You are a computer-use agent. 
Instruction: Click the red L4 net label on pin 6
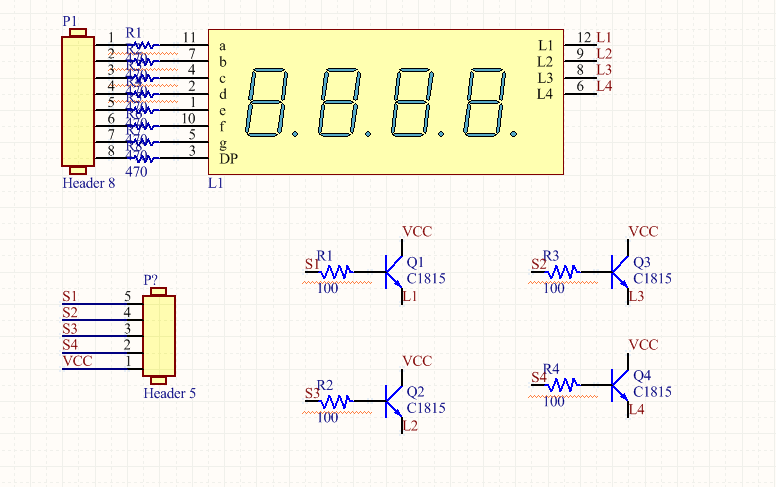tap(604, 86)
